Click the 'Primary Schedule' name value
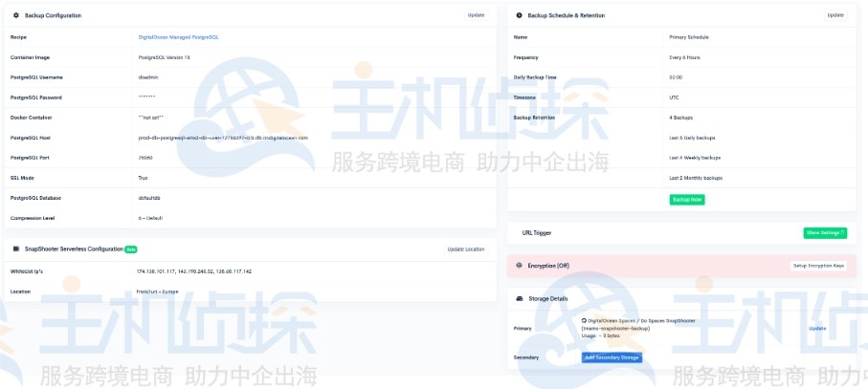The width and height of the screenshot is (868, 389). click(689, 37)
